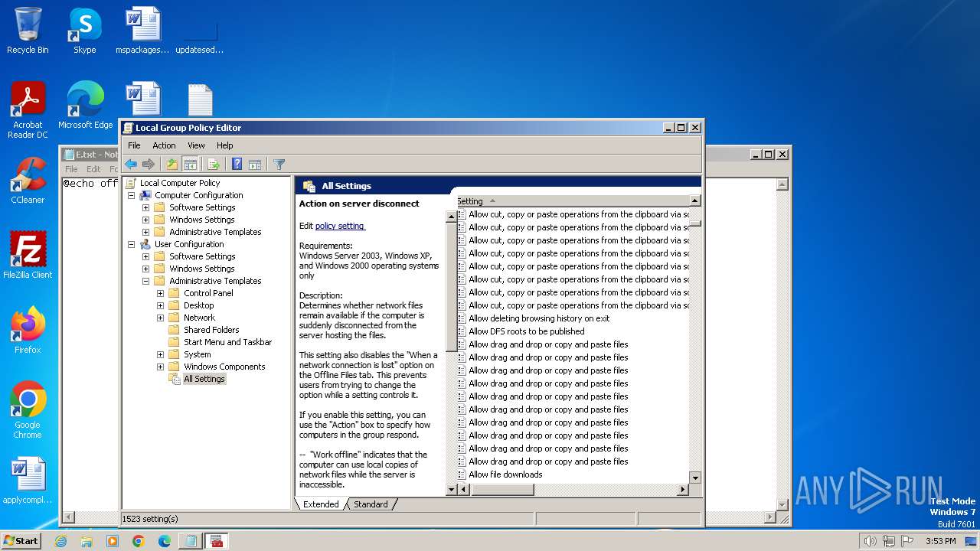Toggle the Show/Hide Console Tree icon

pyautogui.click(x=190, y=164)
